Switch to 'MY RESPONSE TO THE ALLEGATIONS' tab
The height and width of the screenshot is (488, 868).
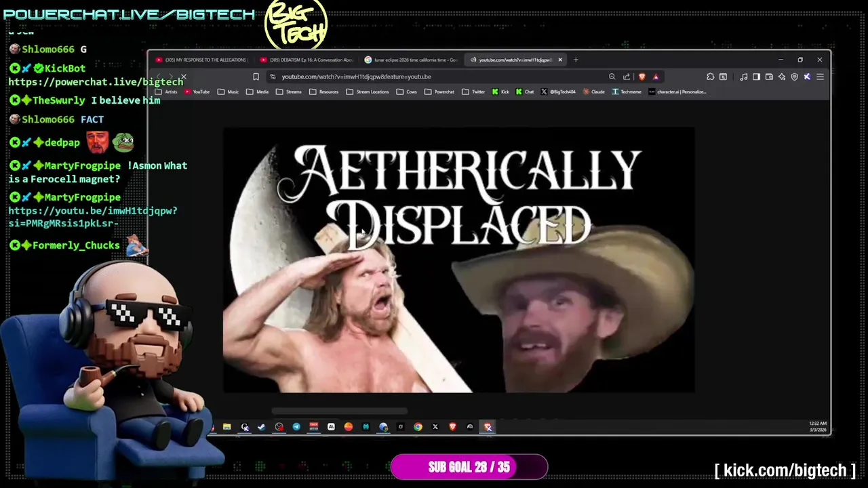click(203, 60)
